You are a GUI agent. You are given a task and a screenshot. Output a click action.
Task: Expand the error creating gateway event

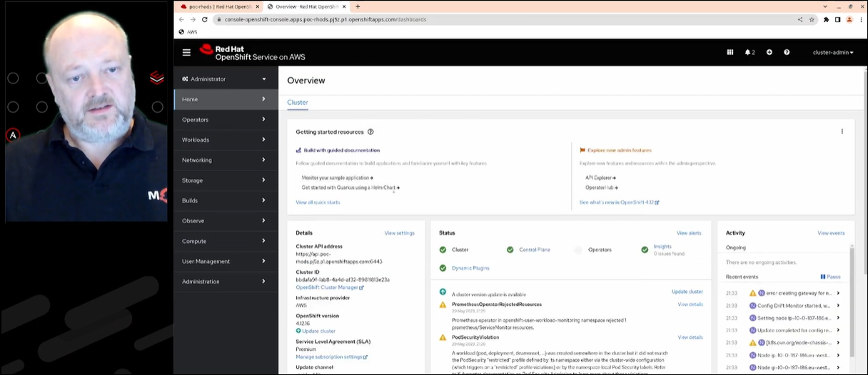point(837,293)
